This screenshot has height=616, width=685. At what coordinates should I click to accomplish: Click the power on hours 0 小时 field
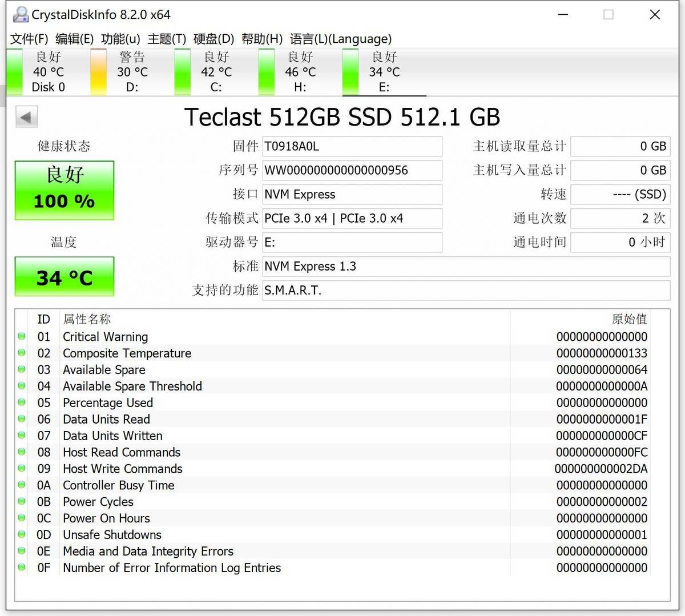(x=620, y=242)
